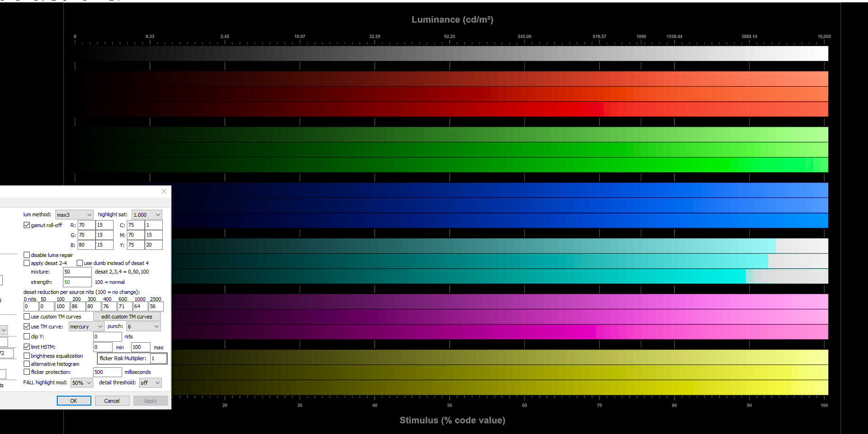Close the settings dialog with the X icon
The width and height of the screenshot is (868, 434).
164,191
